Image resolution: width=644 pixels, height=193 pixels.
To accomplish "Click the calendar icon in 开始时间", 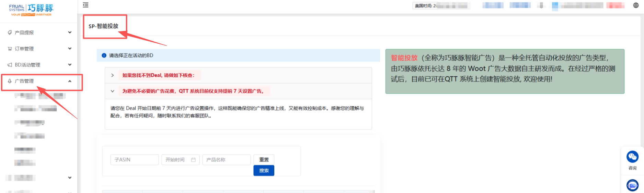I will (x=193, y=160).
